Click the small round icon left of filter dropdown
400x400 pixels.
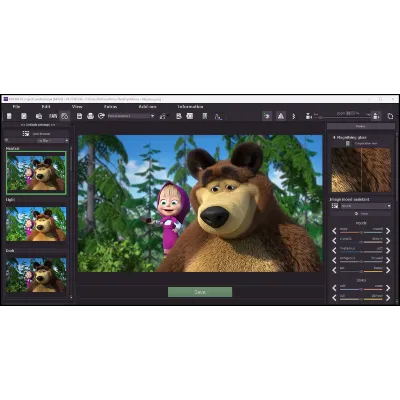tap(7, 141)
